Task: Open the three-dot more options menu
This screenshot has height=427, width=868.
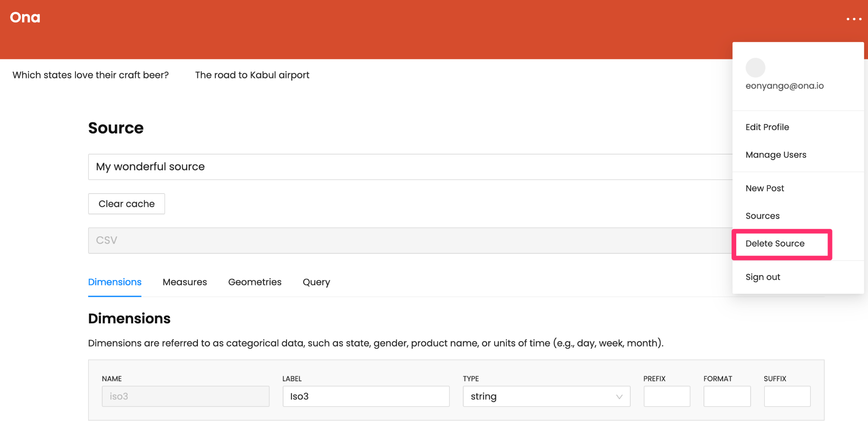Action: 854,19
